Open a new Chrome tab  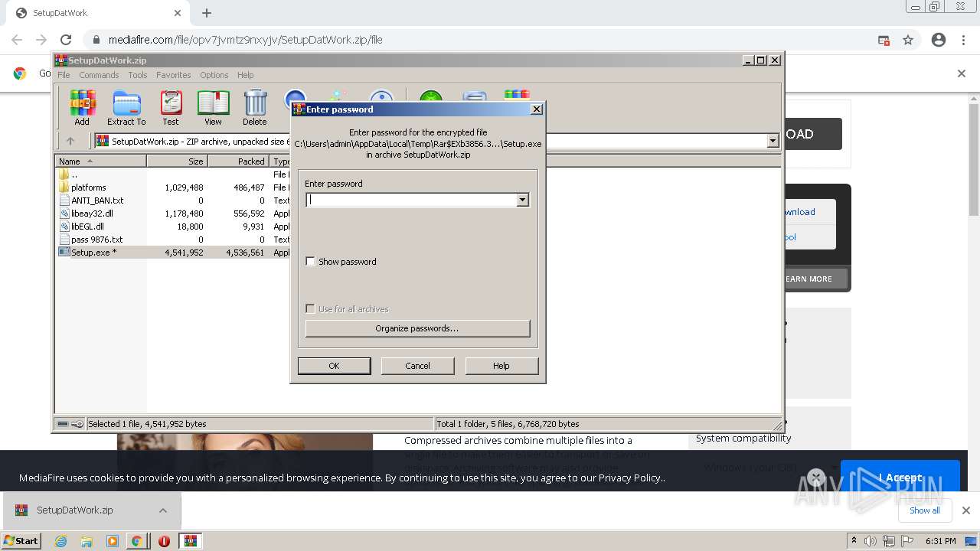207,13
